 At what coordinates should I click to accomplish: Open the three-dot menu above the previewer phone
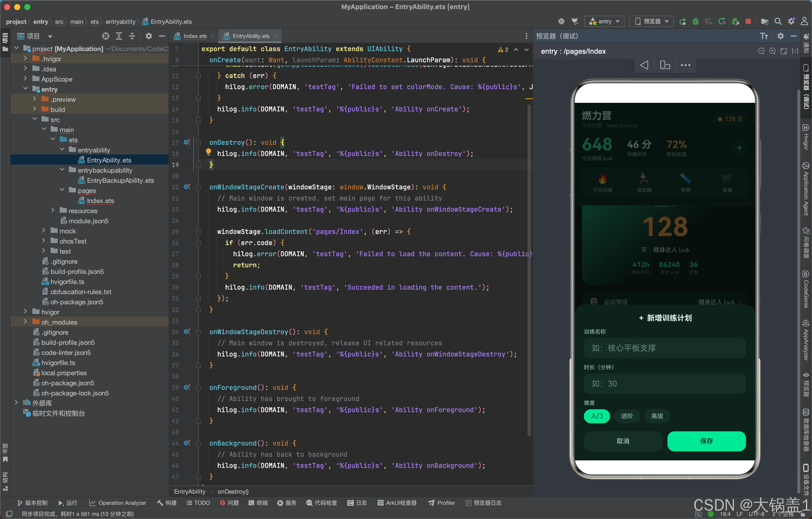pyautogui.click(x=685, y=65)
